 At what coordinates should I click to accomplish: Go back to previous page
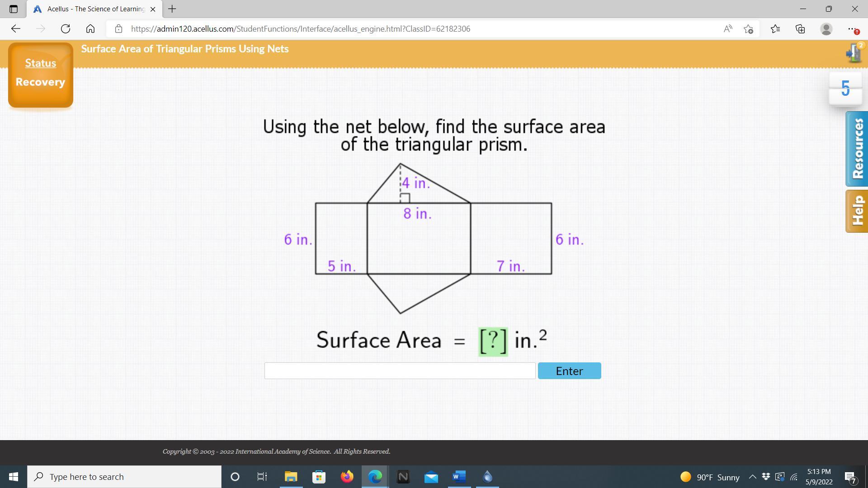tap(16, 29)
